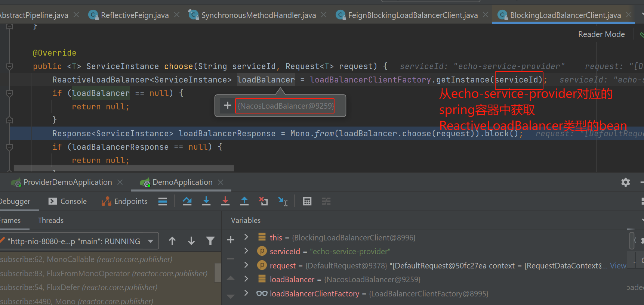This screenshot has height=305, width=644.
Task: Click the remove watch minus icon
Action: point(230,258)
